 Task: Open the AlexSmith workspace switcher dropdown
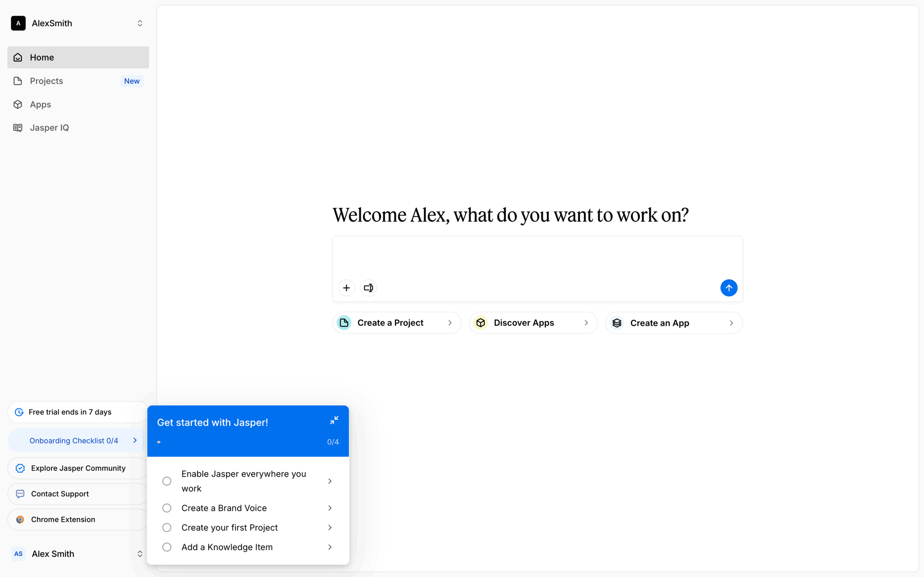pyautogui.click(x=140, y=23)
